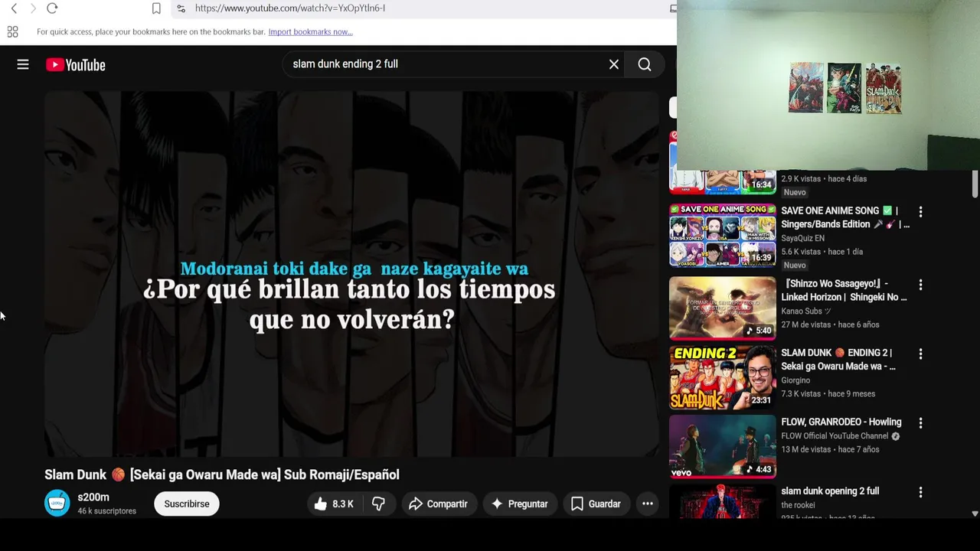The height and width of the screenshot is (551, 980).
Task: Open FLOW, GRANRODEO - Howling title
Action: pos(841,422)
